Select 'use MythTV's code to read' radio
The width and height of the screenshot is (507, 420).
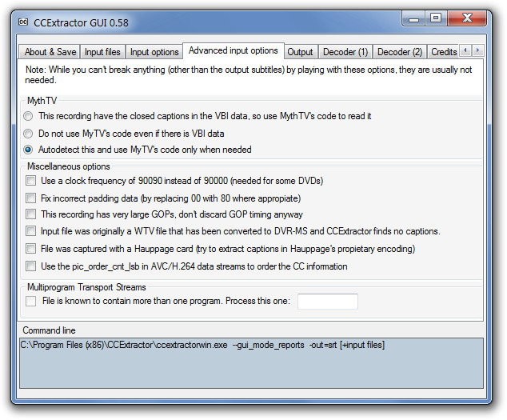click(x=28, y=116)
